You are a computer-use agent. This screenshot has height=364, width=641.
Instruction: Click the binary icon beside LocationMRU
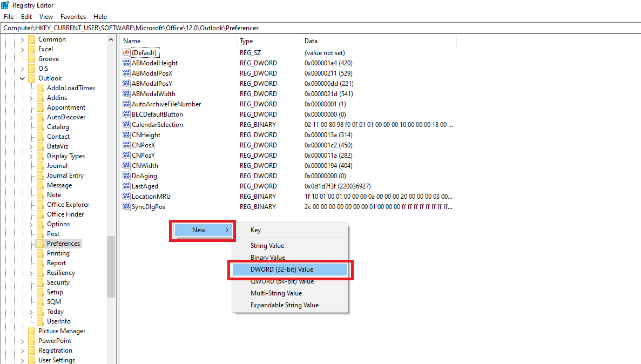tap(127, 196)
